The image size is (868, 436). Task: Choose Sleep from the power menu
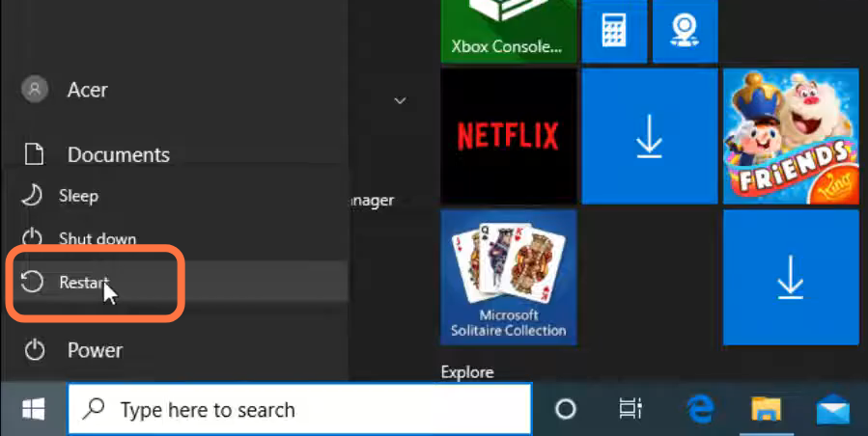pos(177,196)
